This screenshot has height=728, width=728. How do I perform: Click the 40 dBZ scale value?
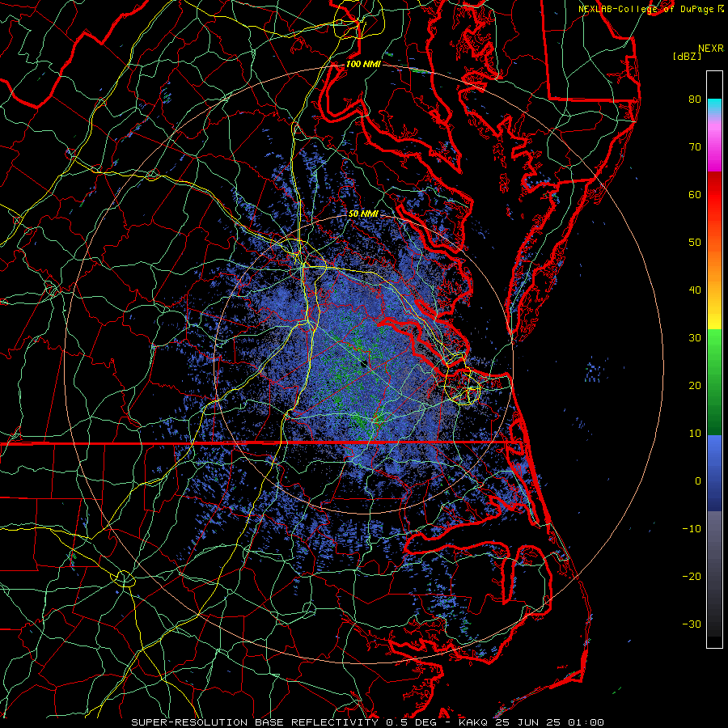695,290
